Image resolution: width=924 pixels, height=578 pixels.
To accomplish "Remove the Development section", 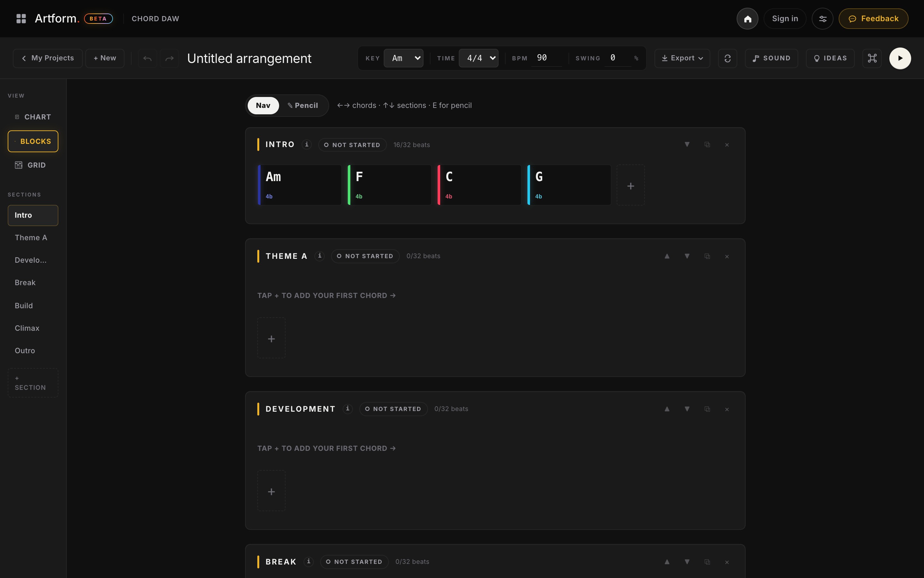I will tap(727, 409).
